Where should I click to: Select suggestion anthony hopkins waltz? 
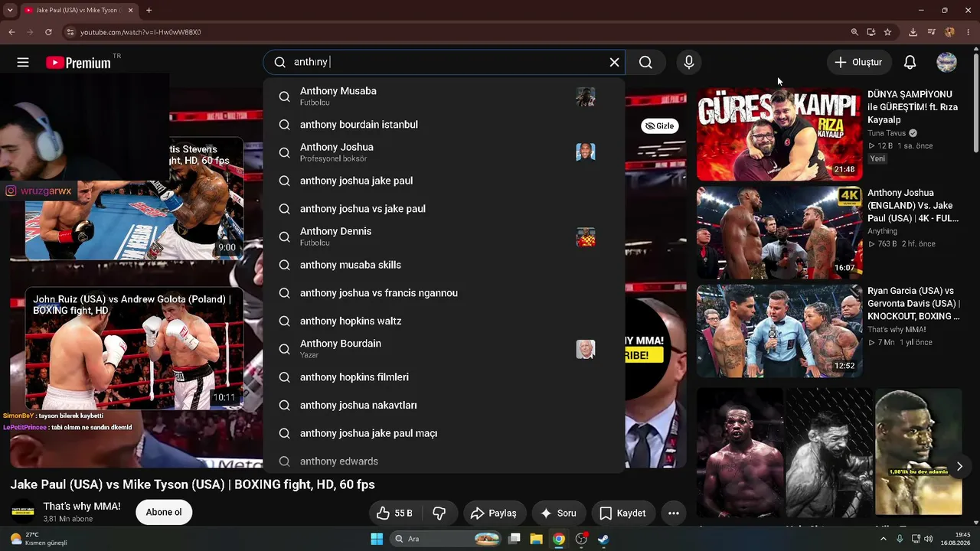[444, 321]
